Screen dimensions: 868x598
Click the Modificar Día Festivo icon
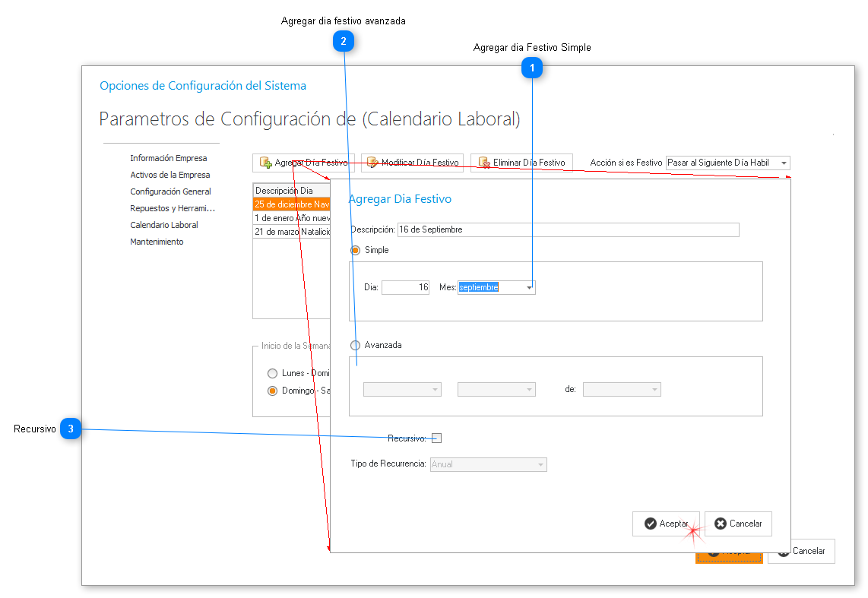372,163
